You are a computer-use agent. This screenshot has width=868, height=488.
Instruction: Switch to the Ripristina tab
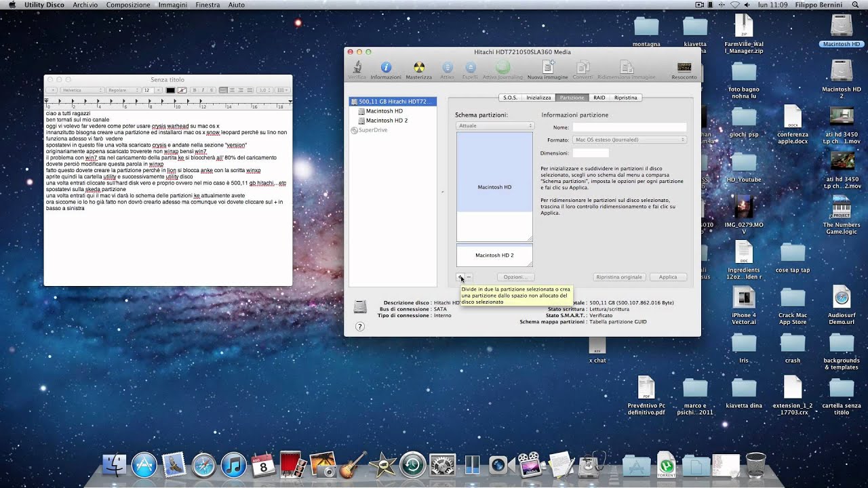[626, 98]
